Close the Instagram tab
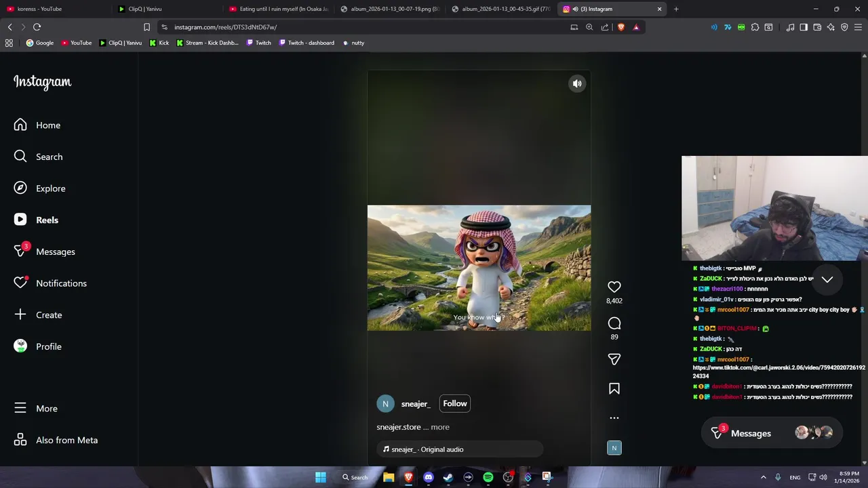 pos(659,9)
